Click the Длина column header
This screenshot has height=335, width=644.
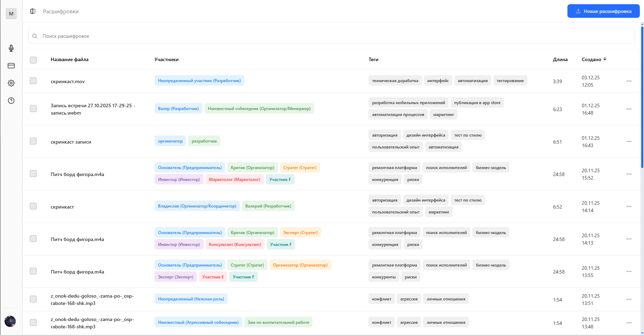560,59
